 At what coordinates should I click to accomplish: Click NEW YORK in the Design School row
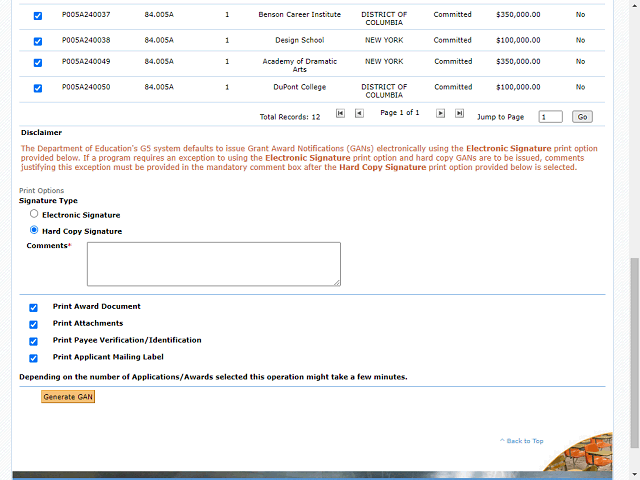pyautogui.click(x=384, y=40)
